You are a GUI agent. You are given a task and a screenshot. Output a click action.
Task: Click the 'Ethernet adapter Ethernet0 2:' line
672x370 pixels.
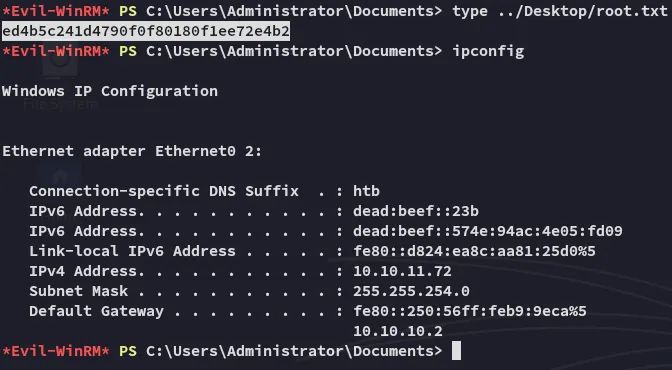tap(132, 151)
